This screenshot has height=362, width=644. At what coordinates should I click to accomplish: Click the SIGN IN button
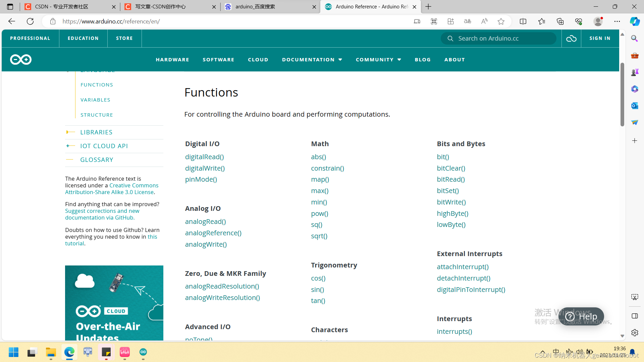click(x=600, y=38)
